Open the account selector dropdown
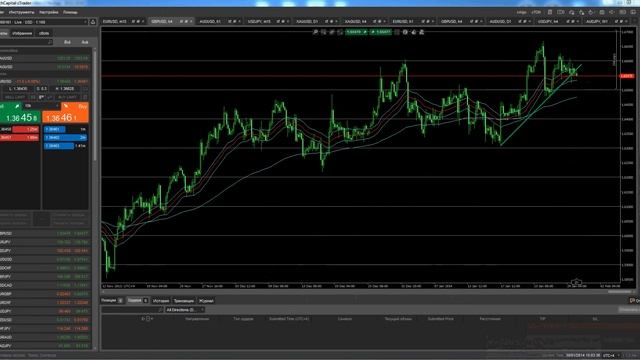The image size is (640, 360). click(44, 22)
